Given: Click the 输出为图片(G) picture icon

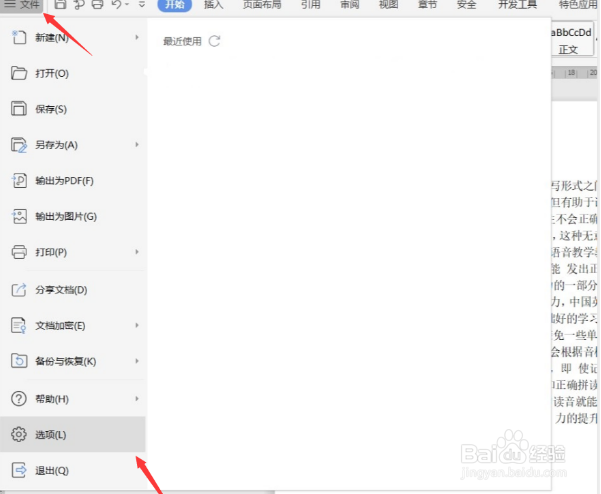Looking at the screenshot, I should 19,217.
